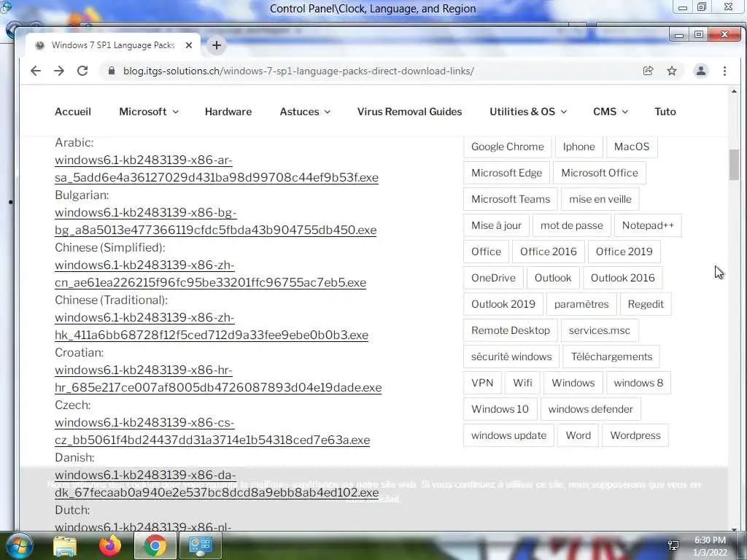This screenshot has width=747, height=560.
Task: Open the Virus Removal Guides menu item
Action: [x=410, y=112]
